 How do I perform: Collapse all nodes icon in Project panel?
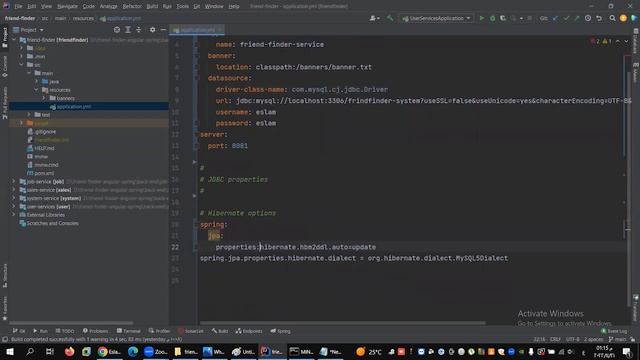(x=139, y=30)
